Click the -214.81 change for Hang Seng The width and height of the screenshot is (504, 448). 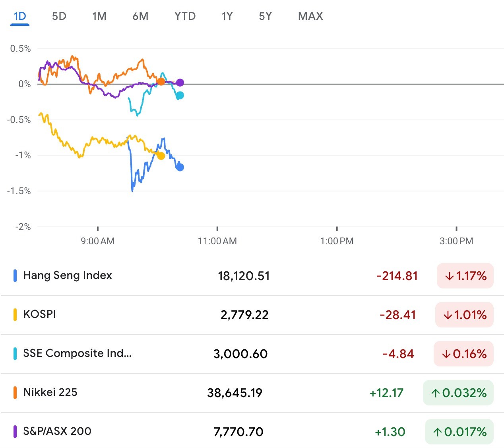pyautogui.click(x=397, y=276)
